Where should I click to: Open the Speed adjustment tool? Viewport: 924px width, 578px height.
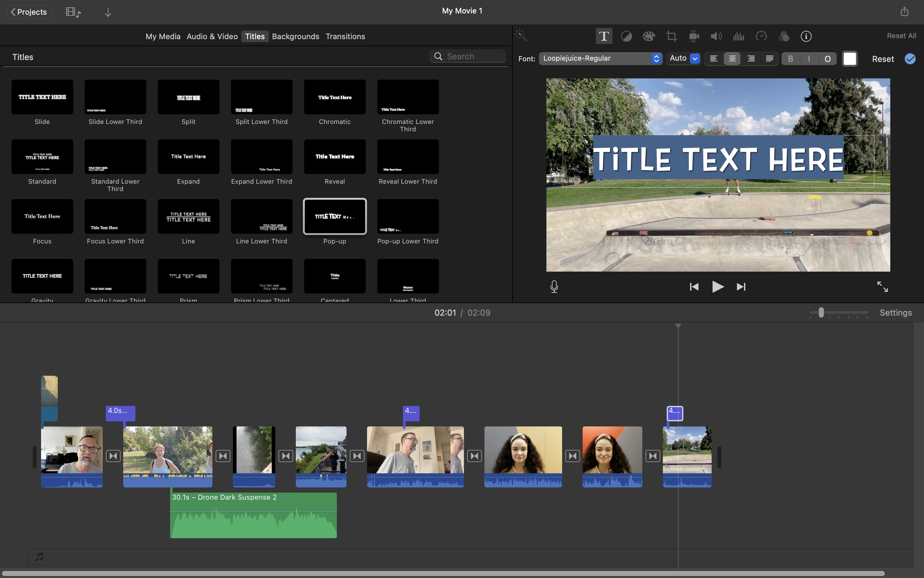[x=761, y=36]
